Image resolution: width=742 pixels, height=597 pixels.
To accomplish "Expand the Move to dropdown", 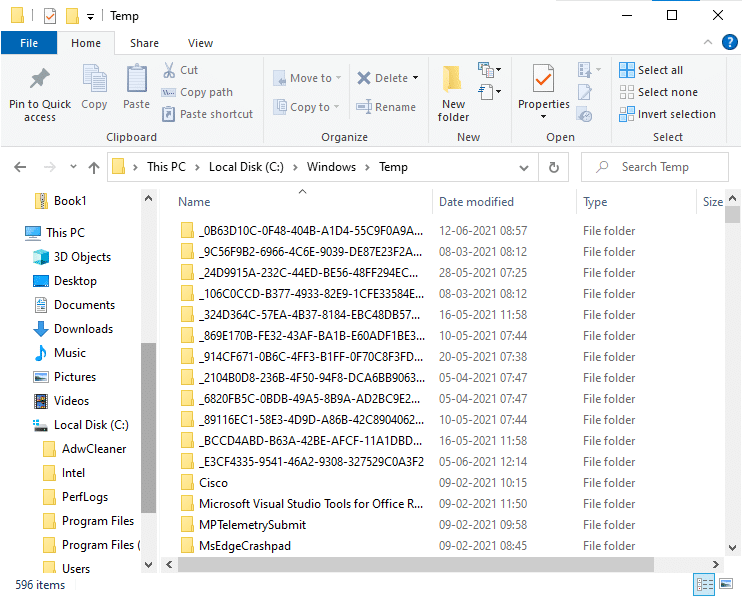I will [x=339, y=78].
